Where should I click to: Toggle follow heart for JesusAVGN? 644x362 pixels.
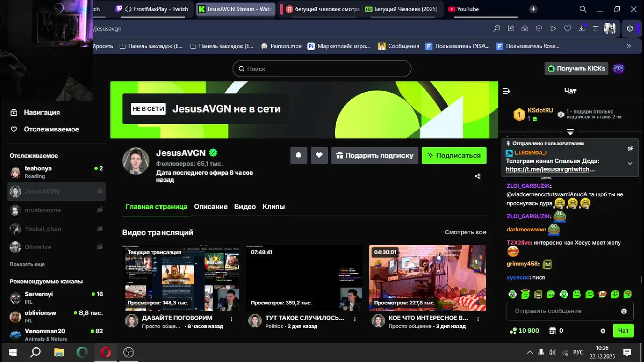(x=319, y=155)
